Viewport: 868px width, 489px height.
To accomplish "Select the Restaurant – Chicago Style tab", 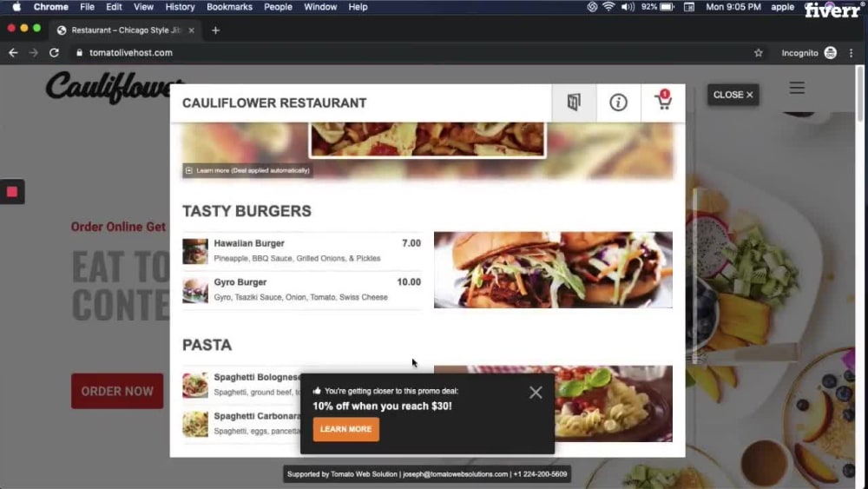I will [x=124, y=30].
